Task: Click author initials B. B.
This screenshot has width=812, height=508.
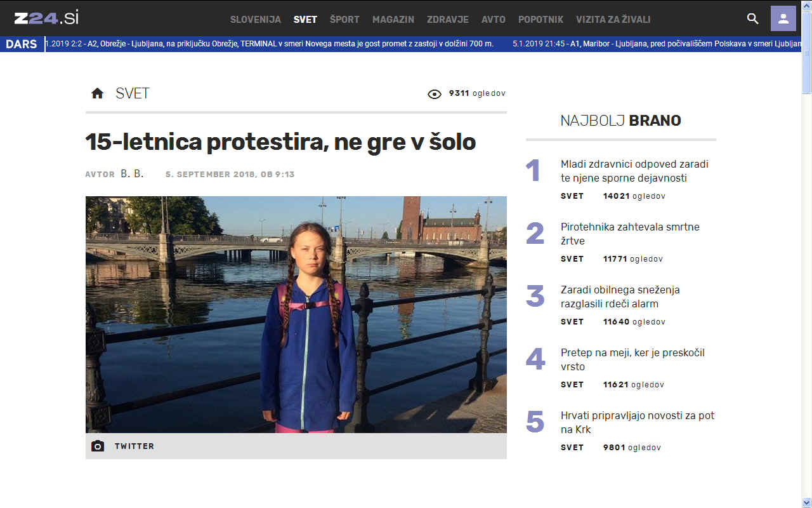Action: coord(132,174)
